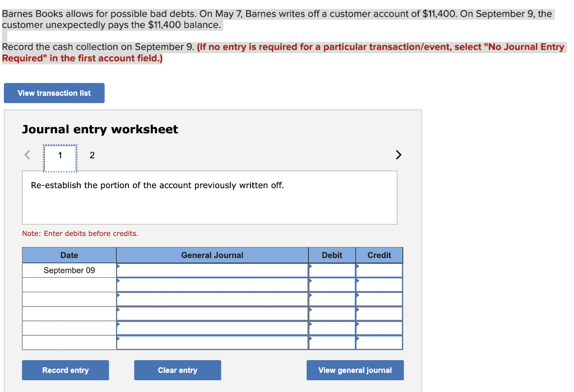
Task: Click the fifth row Debit cell
Action: 332,328
